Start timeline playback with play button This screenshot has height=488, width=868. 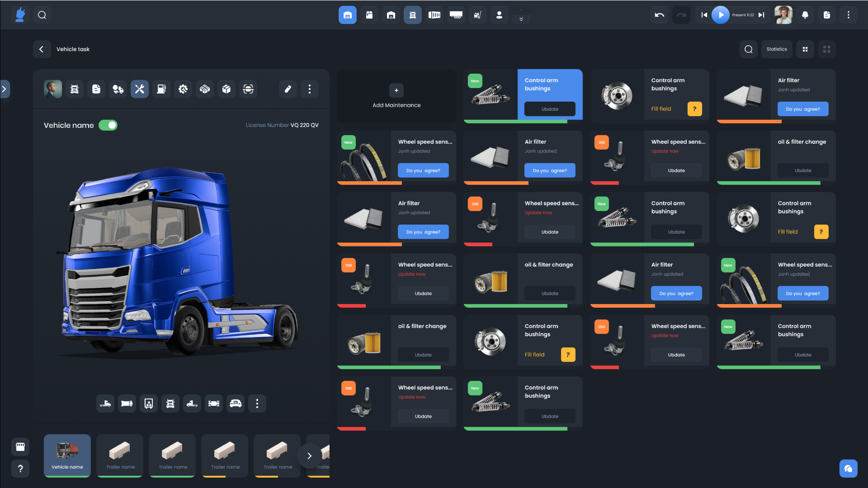720,15
